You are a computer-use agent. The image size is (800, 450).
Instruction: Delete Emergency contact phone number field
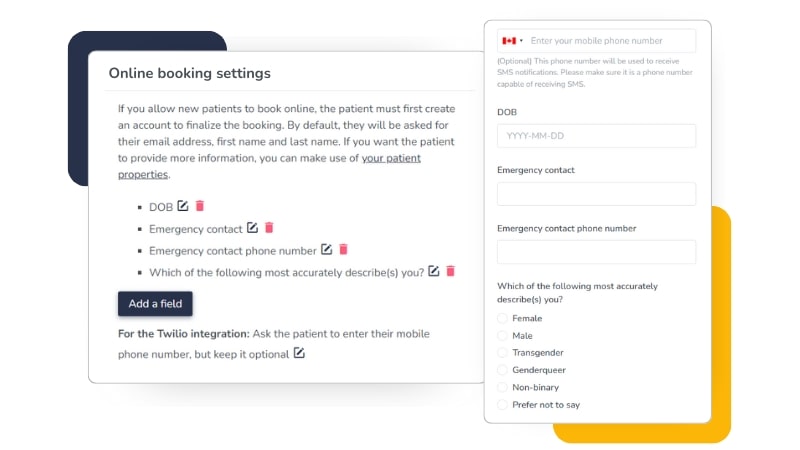tap(343, 249)
